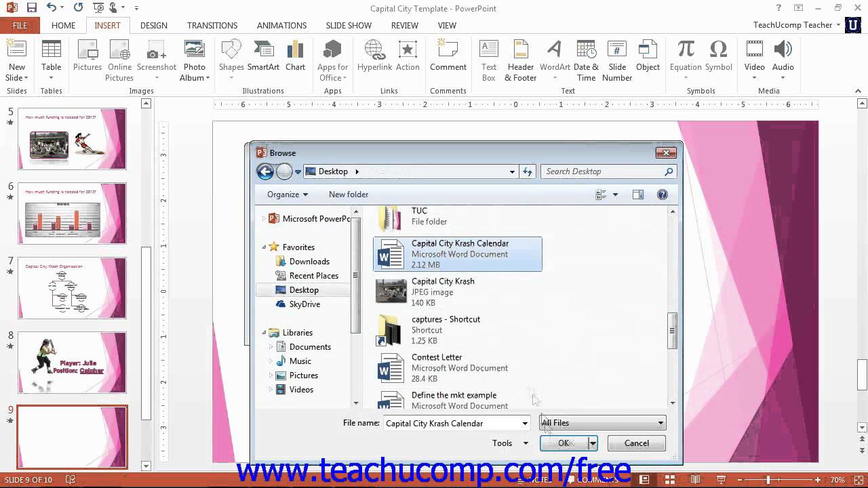The width and height of the screenshot is (868, 488).
Task: Click the Back arrow in Browse dialog
Action: coord(265,171)
